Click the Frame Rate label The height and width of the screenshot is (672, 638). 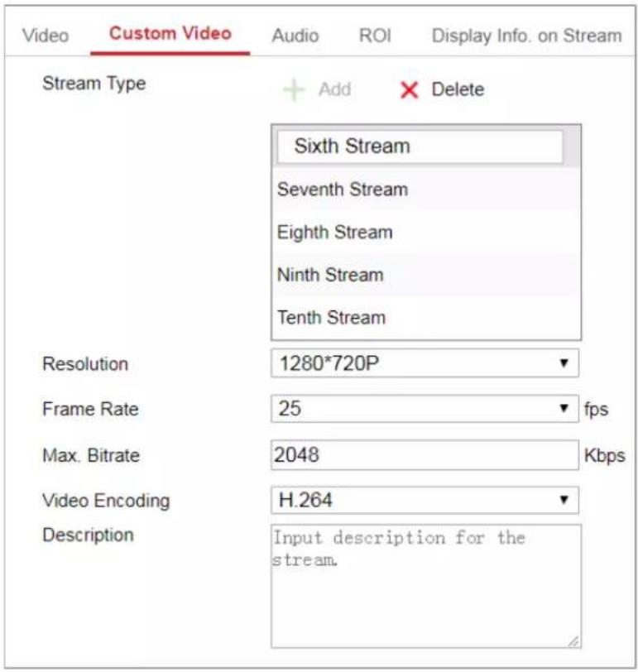coord(90,409)
